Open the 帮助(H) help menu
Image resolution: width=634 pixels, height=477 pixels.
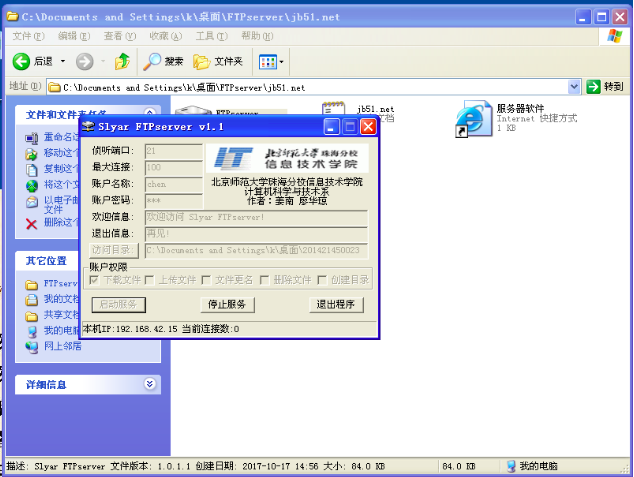point(257,36)
